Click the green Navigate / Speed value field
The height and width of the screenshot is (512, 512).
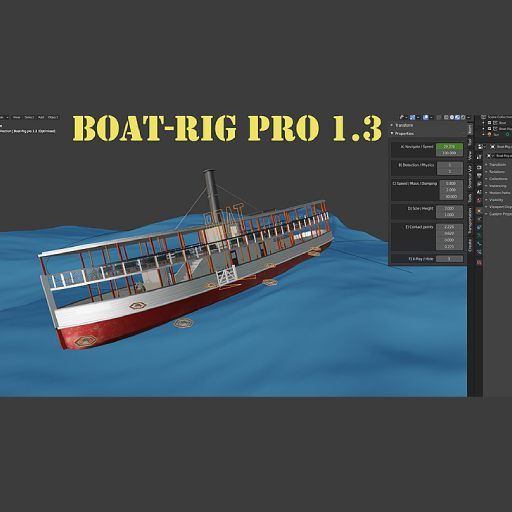(449, 147)
